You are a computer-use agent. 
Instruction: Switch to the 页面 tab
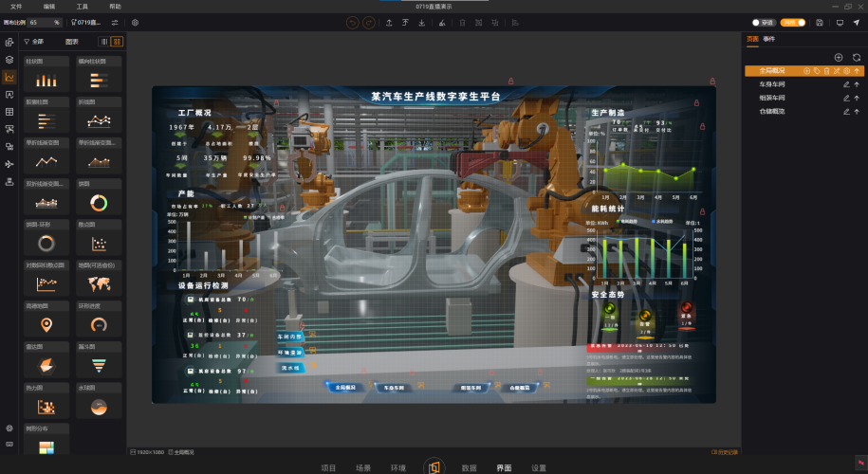pyautogui.click(x=752, y=39)
